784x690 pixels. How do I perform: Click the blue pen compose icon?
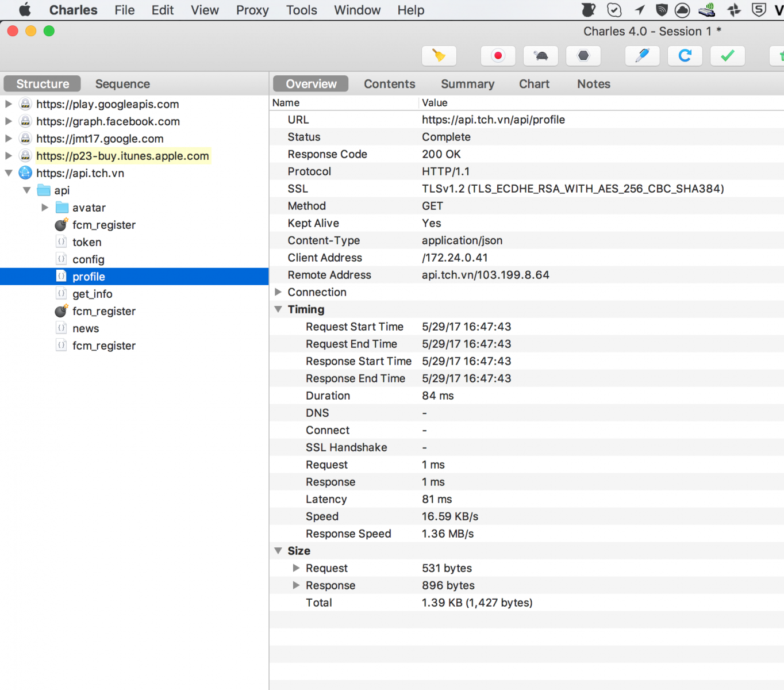click(642, 56)
